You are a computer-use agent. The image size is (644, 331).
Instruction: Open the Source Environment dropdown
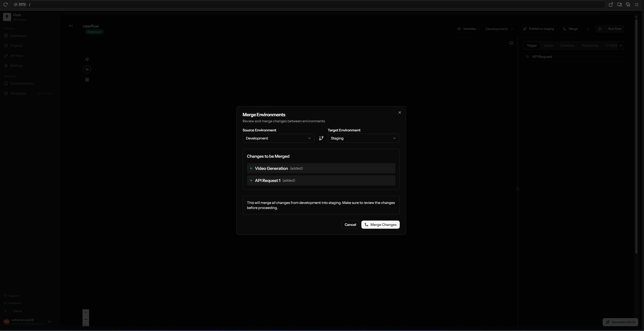pyautogui.click(x=278, y=138)
